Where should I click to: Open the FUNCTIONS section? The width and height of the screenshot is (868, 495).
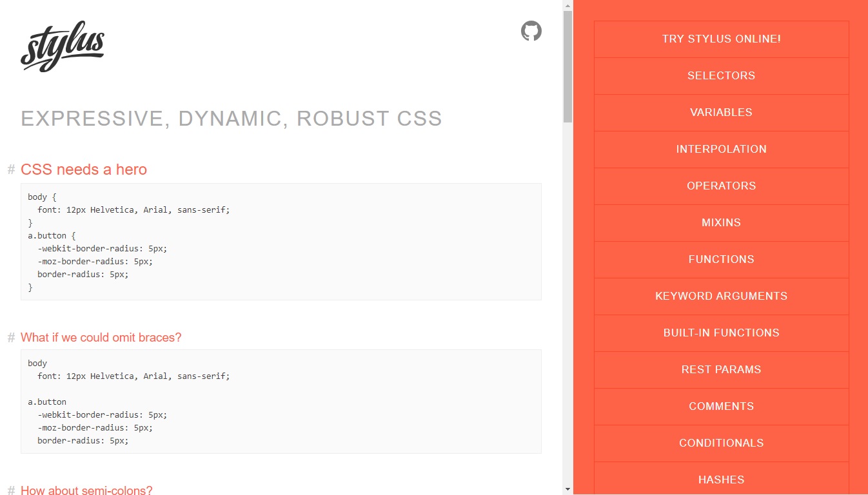click(x=721, y=259)
